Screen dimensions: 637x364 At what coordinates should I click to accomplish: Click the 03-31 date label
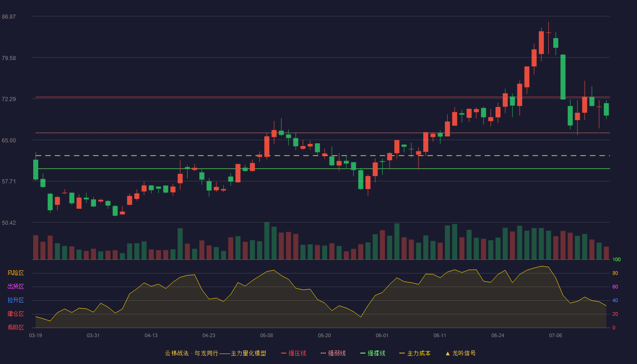pos(93,335)
